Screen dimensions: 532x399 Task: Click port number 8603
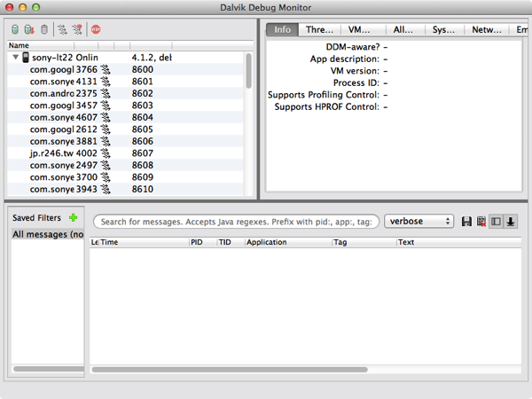[x=143, y=106]
